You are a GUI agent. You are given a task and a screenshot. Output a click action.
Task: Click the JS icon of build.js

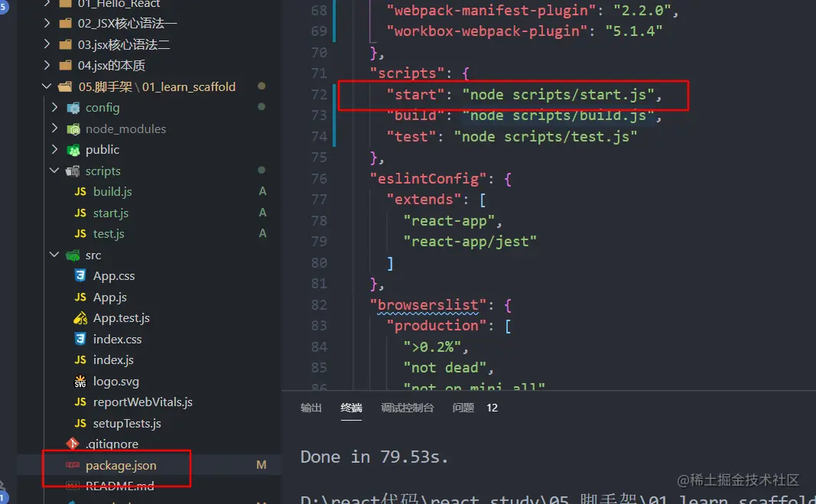click(80, 192)
